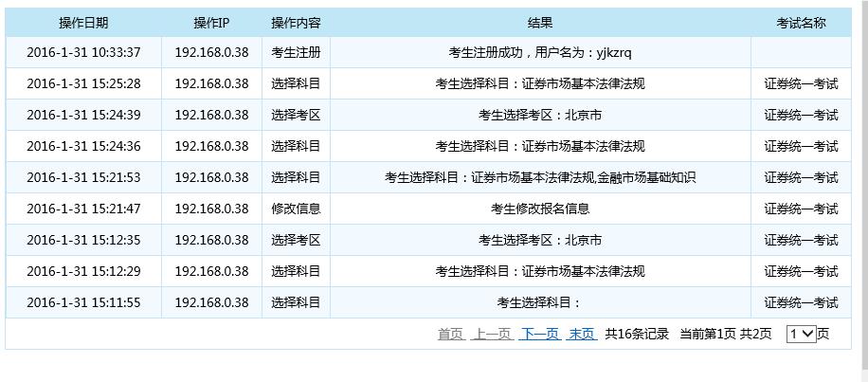Select the 考生修改报名信息 result cell
Image resolution: width=868 pixels, height=382 pixels.
(x=540, y=209)
